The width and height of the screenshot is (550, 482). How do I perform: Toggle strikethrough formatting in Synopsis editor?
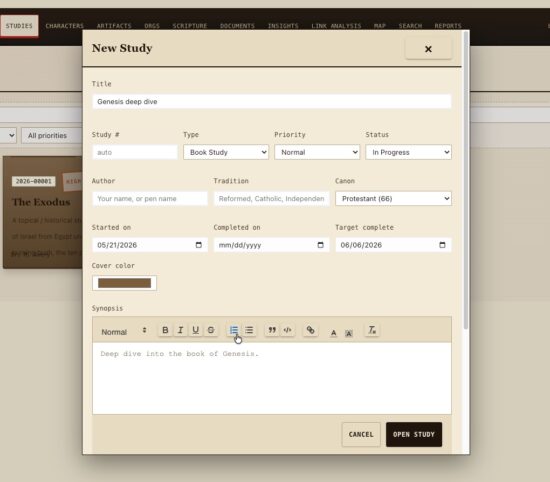tap(211, 330)
